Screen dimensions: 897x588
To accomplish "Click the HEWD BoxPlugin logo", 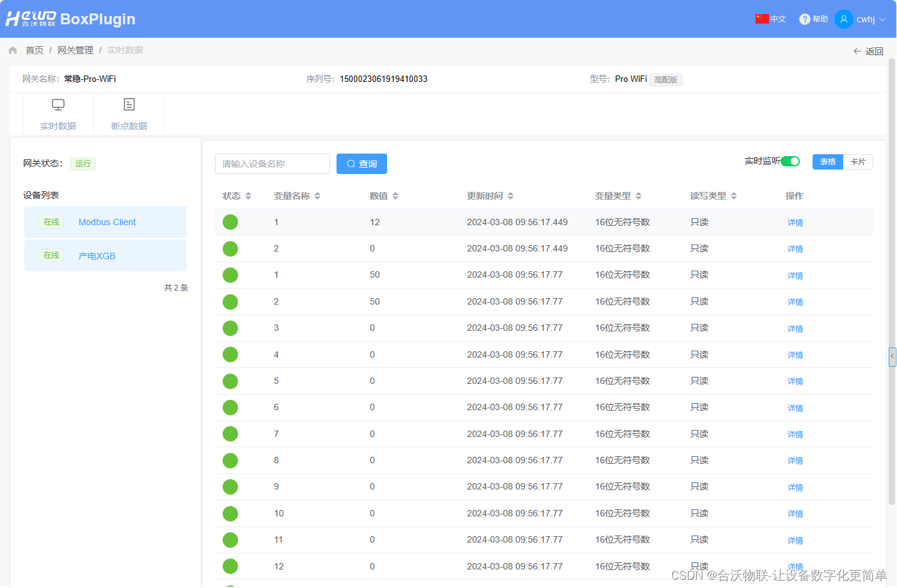I will pyautogui.click(x=70, y=19).
